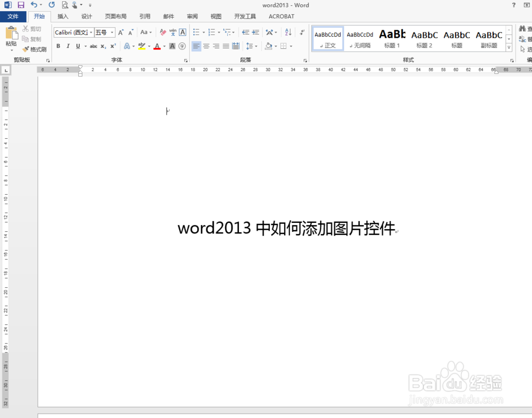Switch to the 页面布局 tab

pyautogui.click(x=115, y=16)
